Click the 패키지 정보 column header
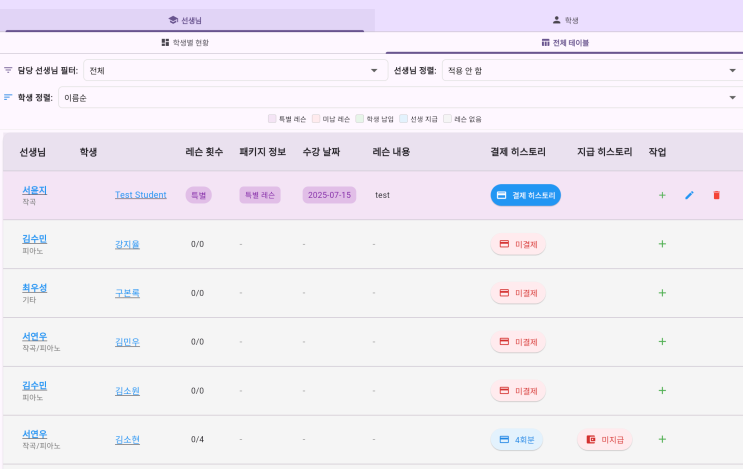 coord(263,152)
